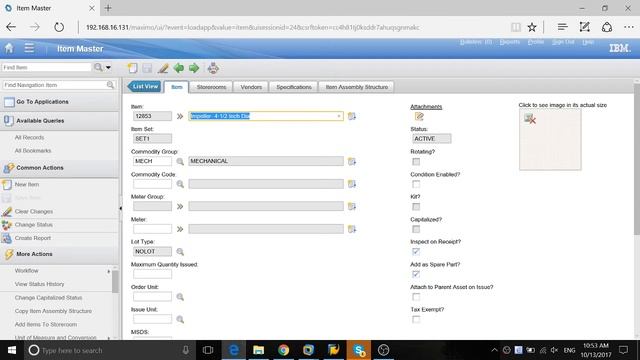This screenshot has width=640, height=360.
Task: Open the search options dropdown arrow
Action: (108, 67)
